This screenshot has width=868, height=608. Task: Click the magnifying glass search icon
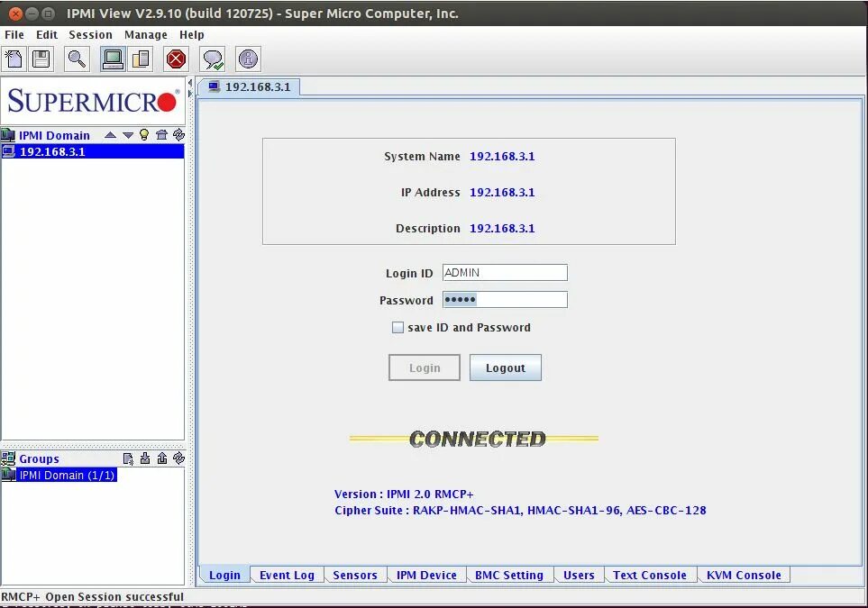pos(77,59)
